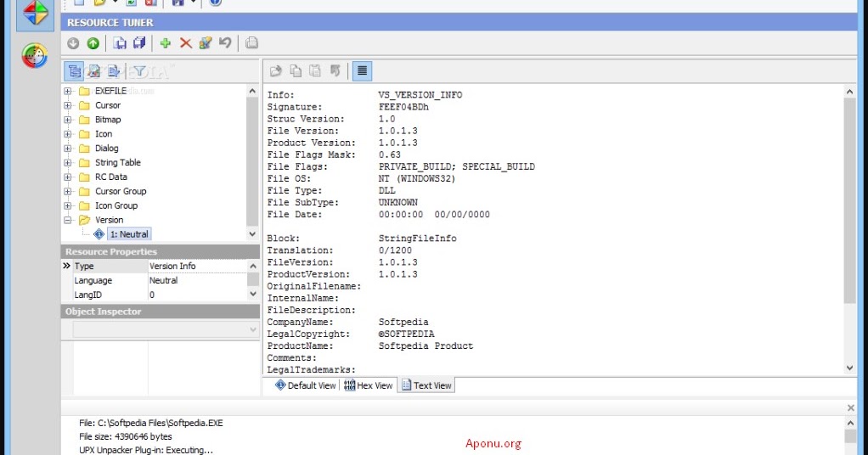Click the File size 4390646 bytes line
Screen dimensions: 868x455
[x=126, y=436]
